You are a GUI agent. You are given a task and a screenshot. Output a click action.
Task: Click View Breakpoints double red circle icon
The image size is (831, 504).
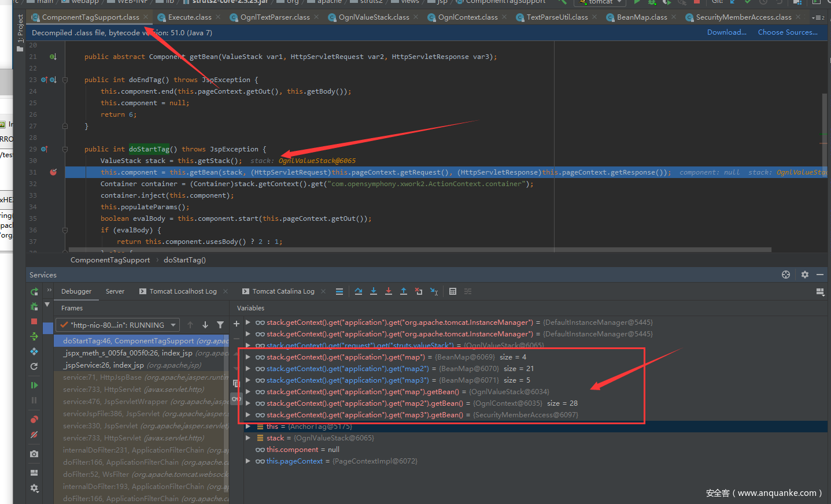click(x=34, y=420)
